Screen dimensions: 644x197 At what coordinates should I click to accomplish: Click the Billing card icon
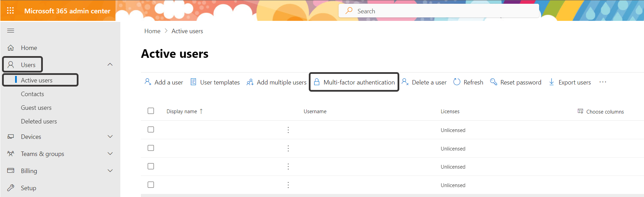coord(11,171)
